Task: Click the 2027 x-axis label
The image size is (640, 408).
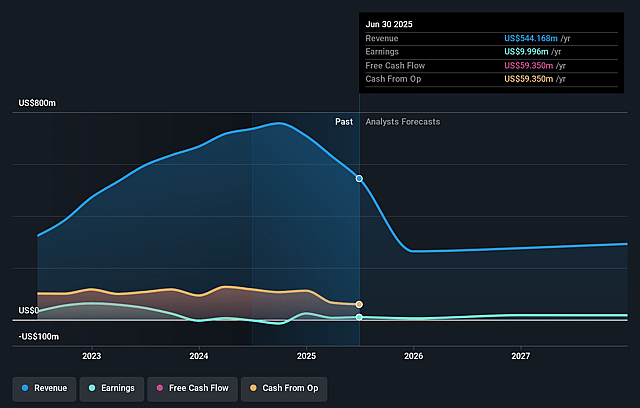Action: pos(521,356)
